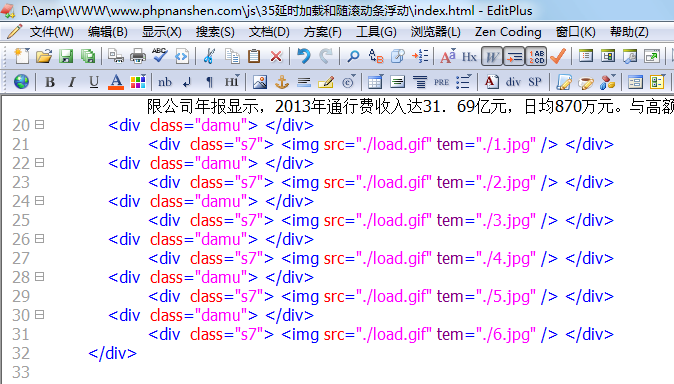Undo last edit with the arrow icon
The image size is (674, 384).
click(x=303, y=56)
